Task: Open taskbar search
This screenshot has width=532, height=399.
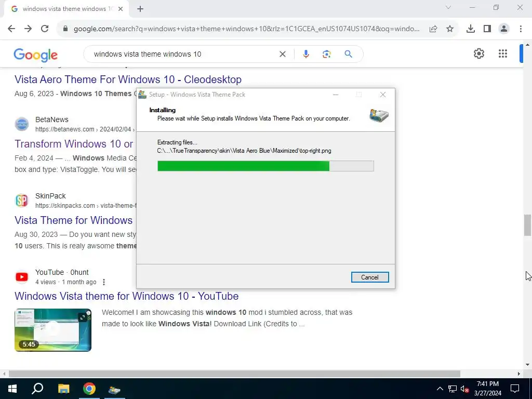Action: [x=37, y=389]
